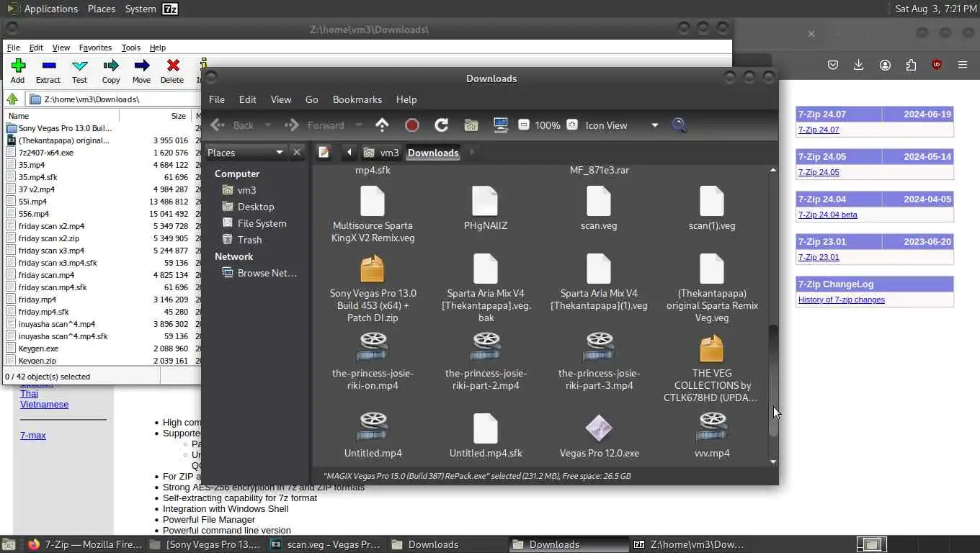The width and height of the screenshot is (980, 553).
Task: Open Favorites menu in 7-Zip
Action: 95,48
